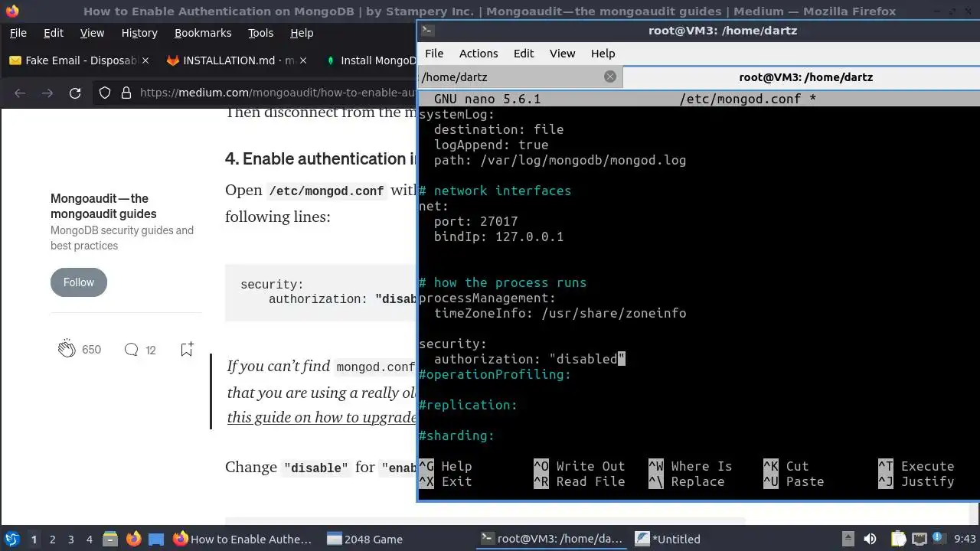980x551 pixels.
Task: Open Firefox File menu
Action: pyautogui.click(x=18, y=33)
